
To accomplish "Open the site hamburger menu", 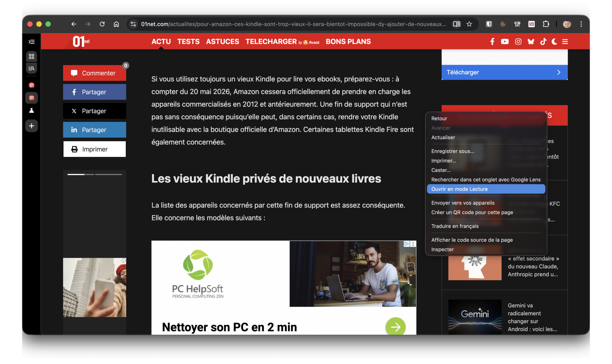I will (x=565, y=42).
